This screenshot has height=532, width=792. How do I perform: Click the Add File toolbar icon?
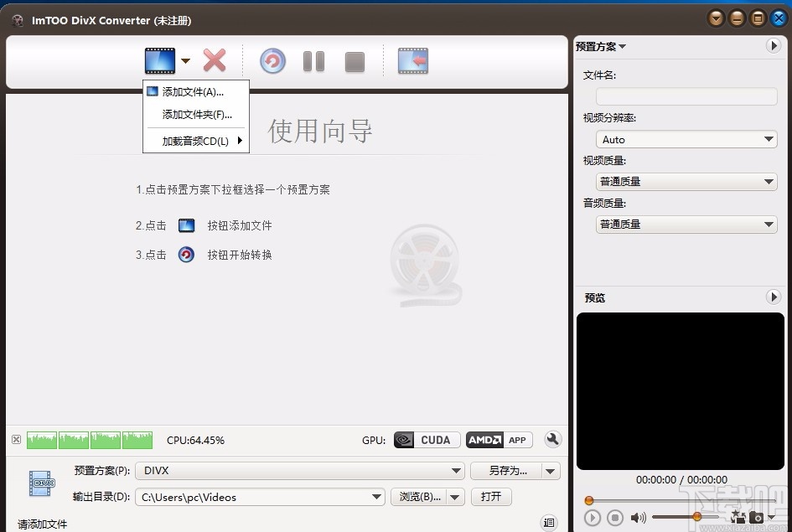click(159, 60)
